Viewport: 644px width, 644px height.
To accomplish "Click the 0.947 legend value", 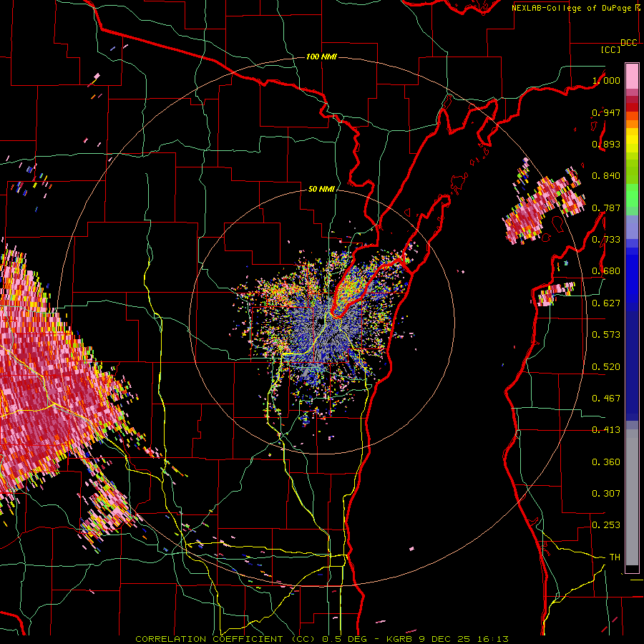I will [606, 112].
